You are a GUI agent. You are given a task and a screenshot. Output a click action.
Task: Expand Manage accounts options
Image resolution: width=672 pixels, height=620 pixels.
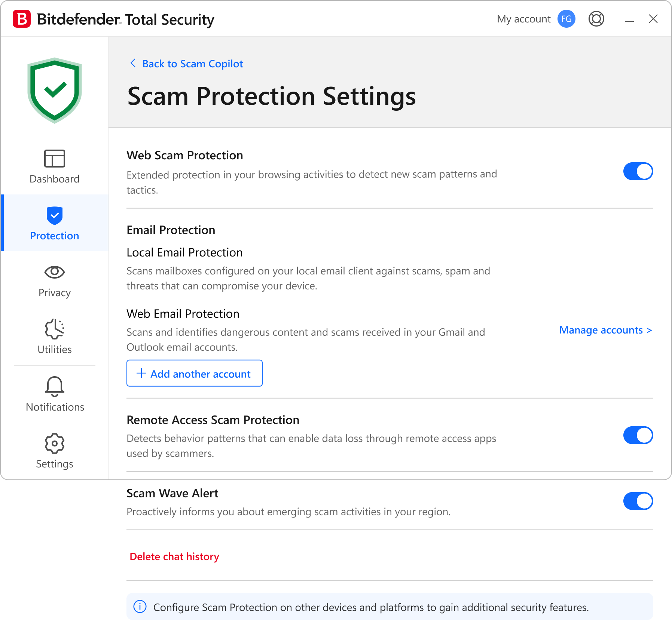pyautogui.click(x=605, y=330)
